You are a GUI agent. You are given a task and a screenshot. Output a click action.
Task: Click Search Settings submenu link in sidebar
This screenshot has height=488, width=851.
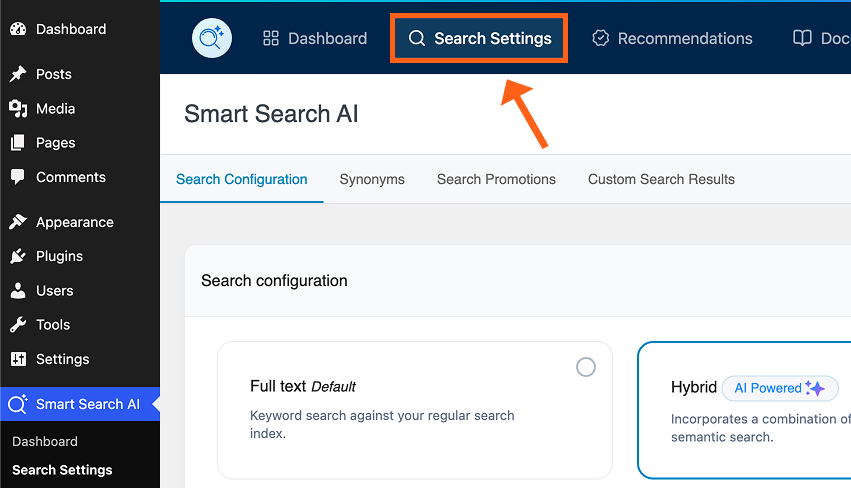pos(62,470)
